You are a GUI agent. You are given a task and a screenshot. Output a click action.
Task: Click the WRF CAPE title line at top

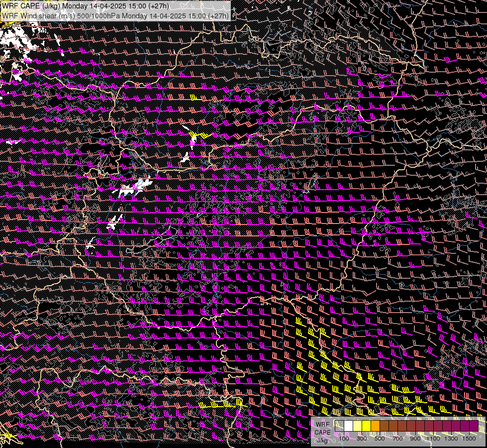pos(86,6)
